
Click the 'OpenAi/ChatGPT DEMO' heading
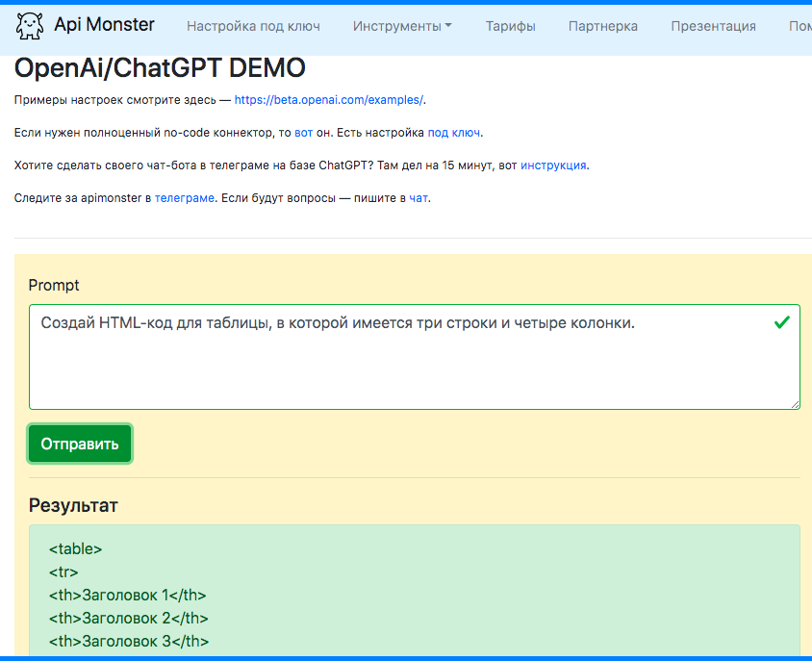point(160,68)
